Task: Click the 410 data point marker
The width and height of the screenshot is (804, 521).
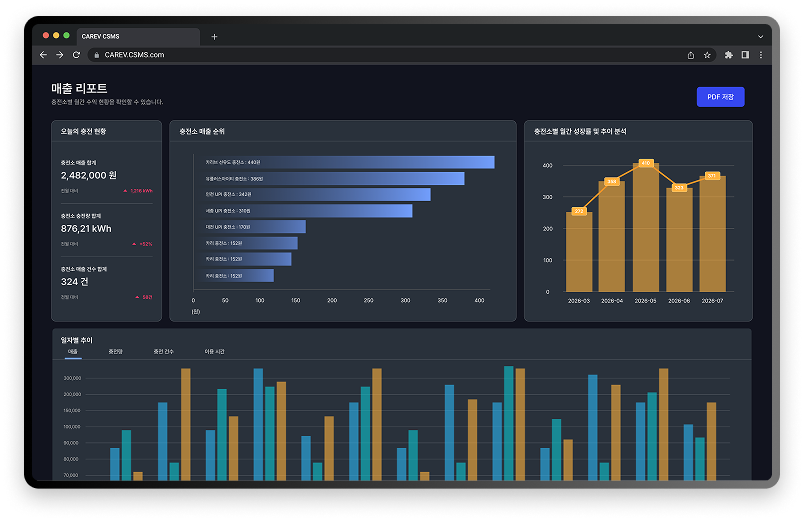Action: (646, 163)
